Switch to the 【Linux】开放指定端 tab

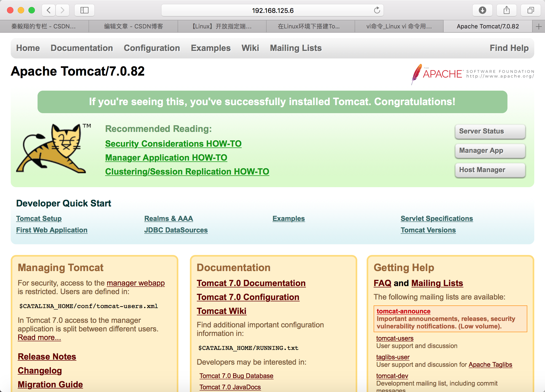tap(222, 26)
